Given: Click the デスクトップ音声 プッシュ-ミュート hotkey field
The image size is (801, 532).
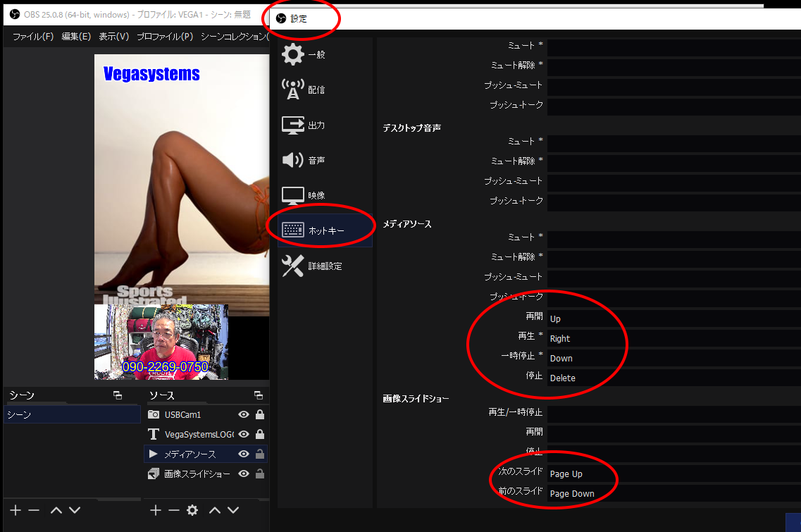Looking at the screenshot, I should point(674,183).
